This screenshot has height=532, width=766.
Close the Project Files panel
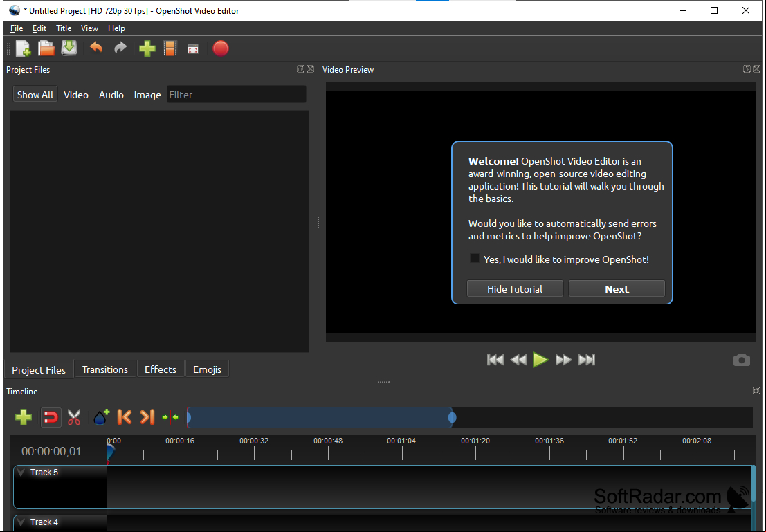click(x=310, y=69)
